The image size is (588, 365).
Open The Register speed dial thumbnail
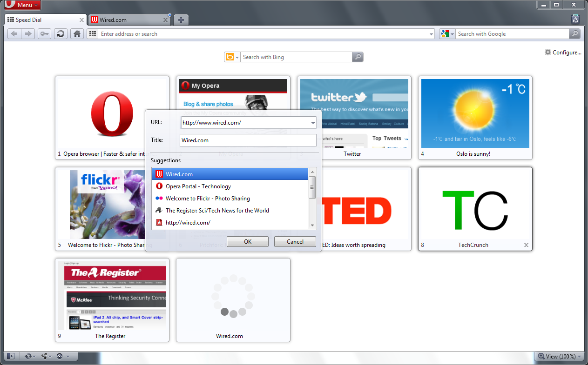pyautogui.click(x=112, y=300)
